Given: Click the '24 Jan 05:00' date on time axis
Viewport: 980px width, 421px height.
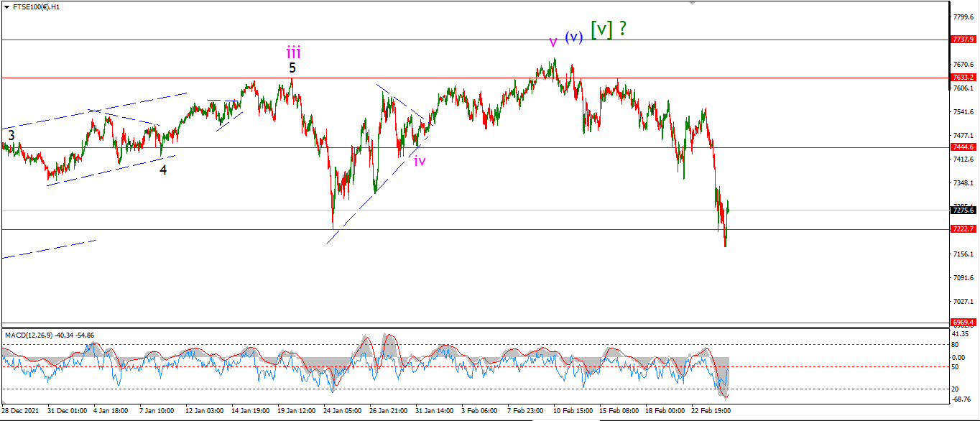Looking at the screenshot, I should [x=341, y=411].
